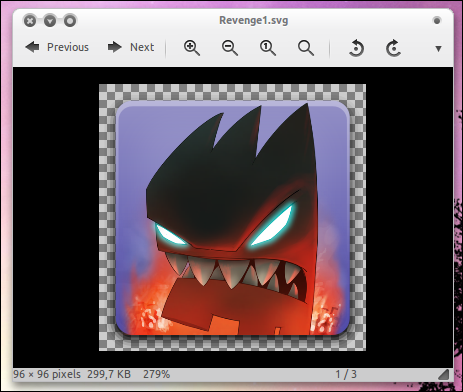Open the toolbar overflow dropdown arrow
The width and height of the screenshot is (463, 392).
point(438,49)
